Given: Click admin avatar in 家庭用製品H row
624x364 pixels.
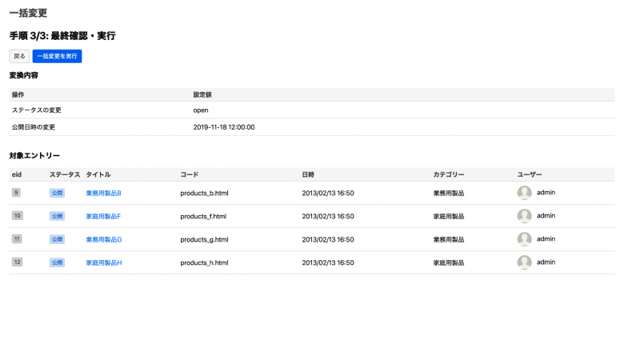Looking at the screenshot, I should (x=525, y=262).
